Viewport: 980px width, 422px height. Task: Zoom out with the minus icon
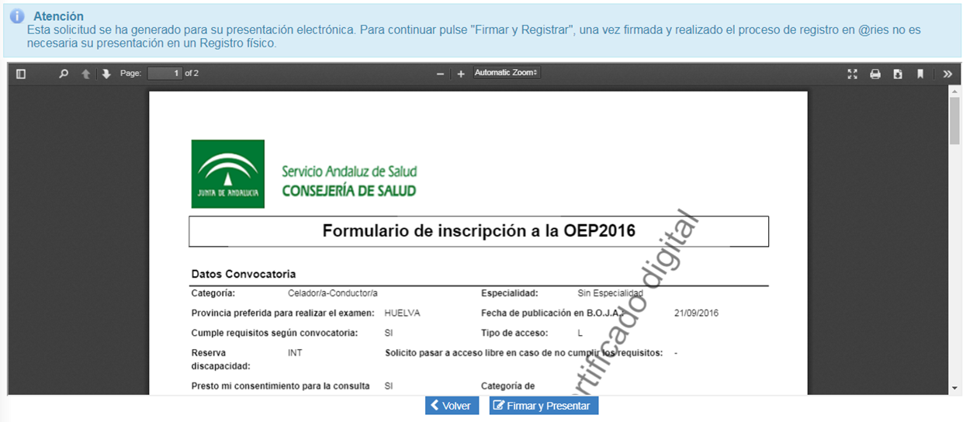tap(440, 74)
